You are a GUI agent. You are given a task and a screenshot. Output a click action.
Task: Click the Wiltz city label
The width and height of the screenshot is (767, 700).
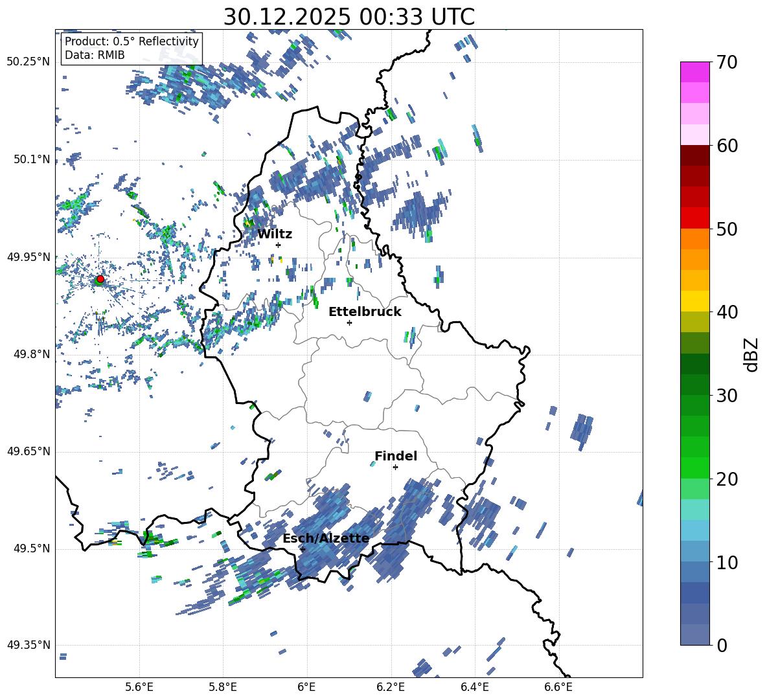click(x=275, y=234)
